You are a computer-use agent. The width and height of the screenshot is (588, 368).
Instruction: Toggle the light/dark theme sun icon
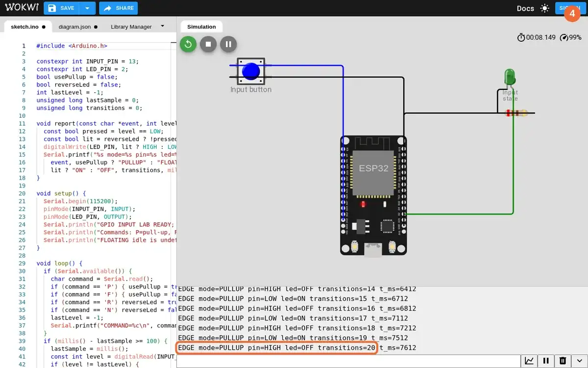pos(545,8)
